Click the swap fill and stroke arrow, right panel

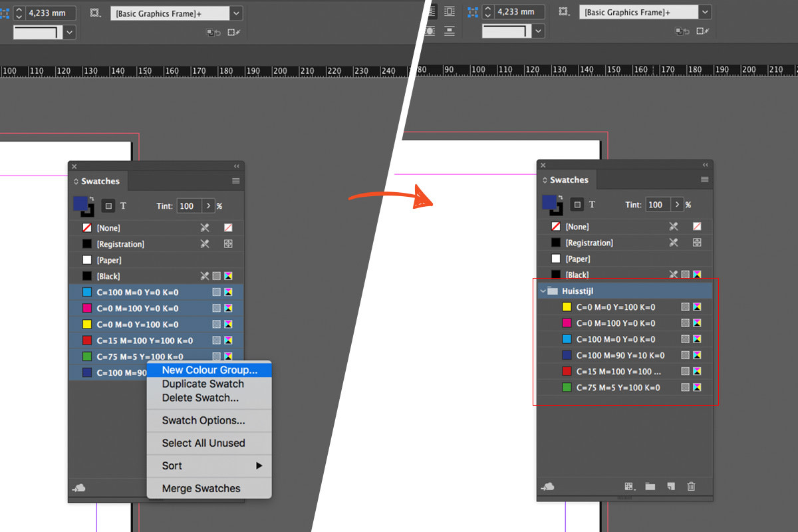[561, 196]
